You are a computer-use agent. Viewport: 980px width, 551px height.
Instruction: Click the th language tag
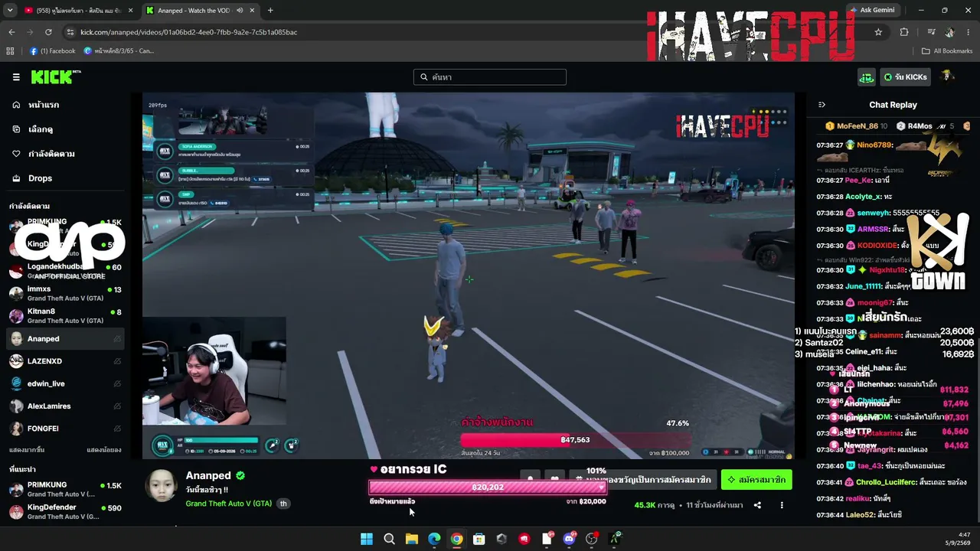click(283, 504)
